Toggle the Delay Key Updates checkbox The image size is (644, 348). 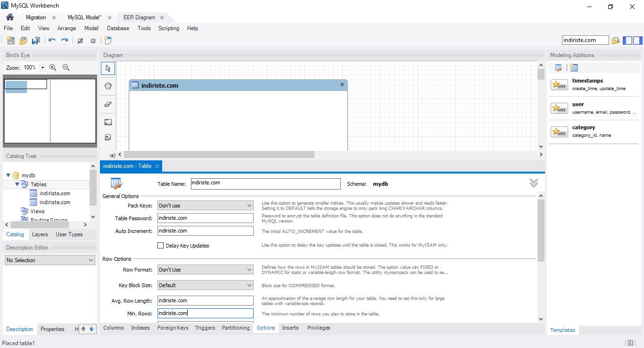click(161, 246)
